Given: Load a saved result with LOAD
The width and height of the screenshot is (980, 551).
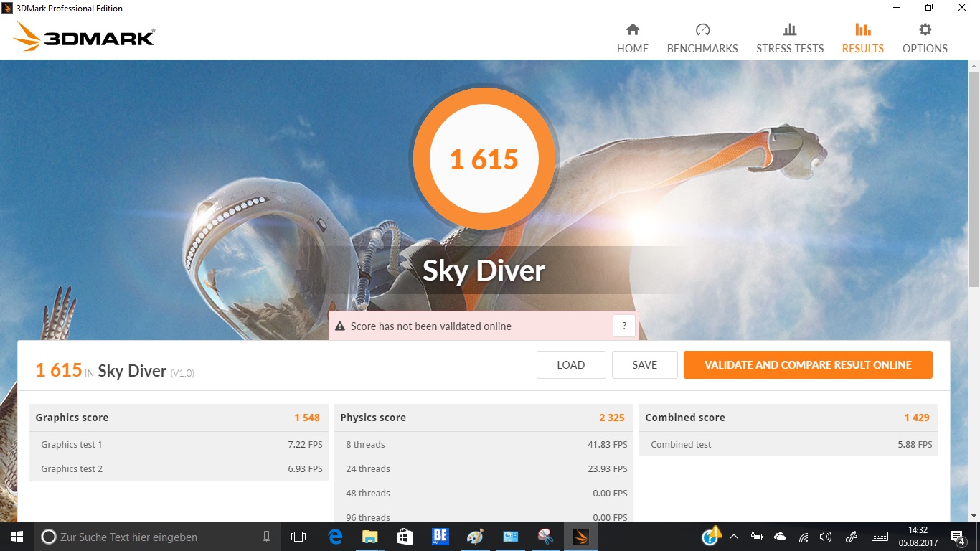Looking at the screenshot, I should tap(571, 364).
